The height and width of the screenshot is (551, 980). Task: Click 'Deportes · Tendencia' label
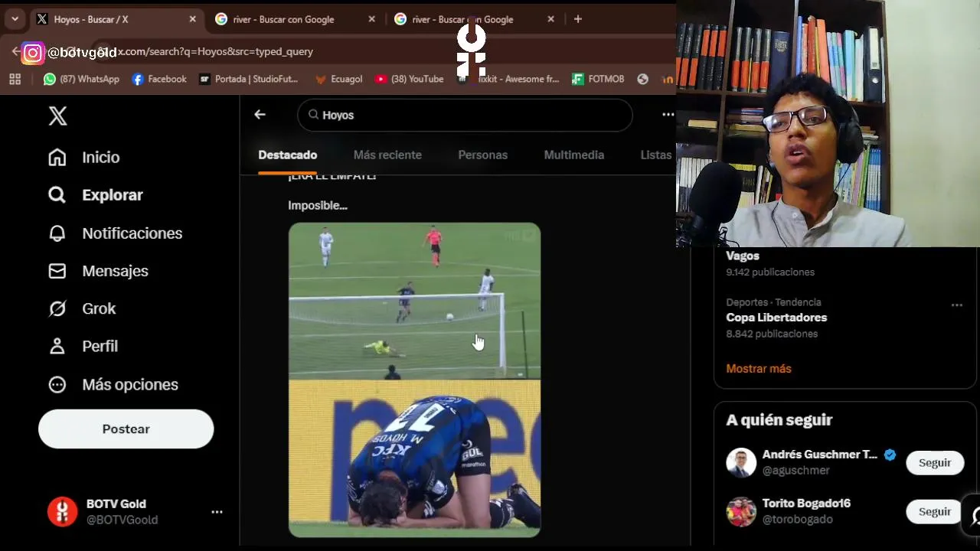773,302
